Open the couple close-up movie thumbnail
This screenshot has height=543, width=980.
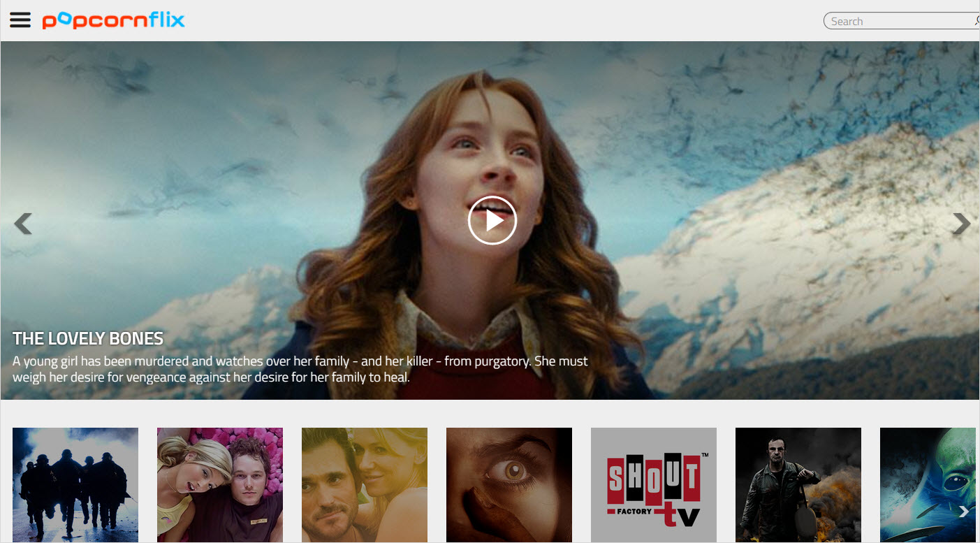coord(365,485)
